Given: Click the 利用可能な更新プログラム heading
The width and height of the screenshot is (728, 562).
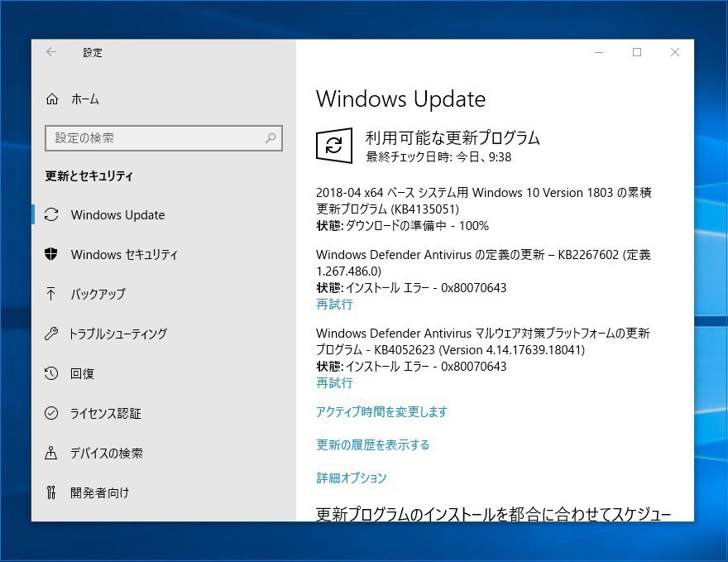Looking at the screenshot, I should (453, 138).
